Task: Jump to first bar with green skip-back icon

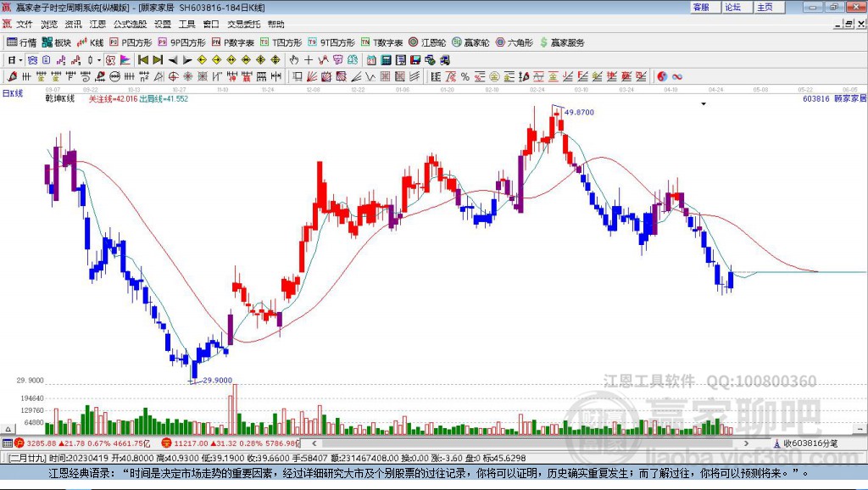Action: tap(143, 60)
